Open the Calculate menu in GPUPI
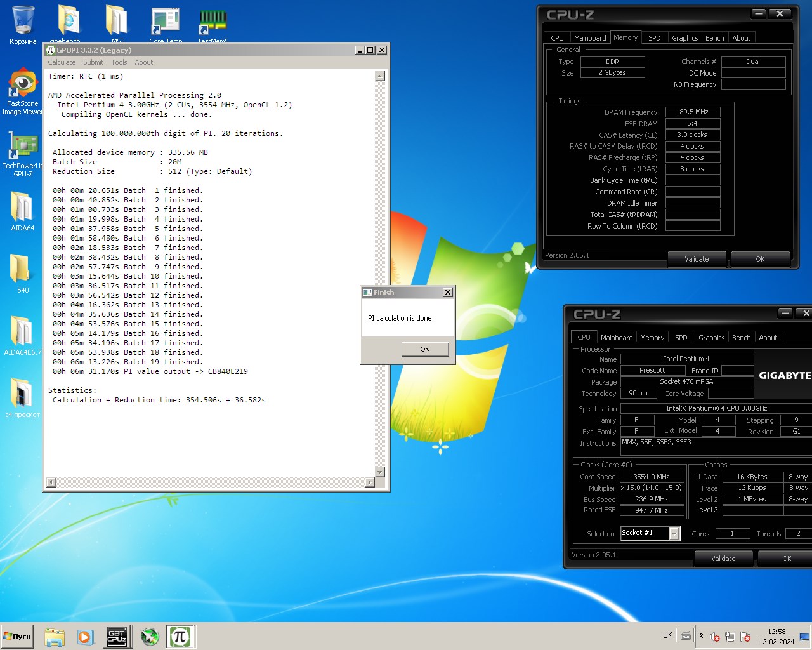Image resolution: width=812 pixels, height=650 pixels. (62, 62)
